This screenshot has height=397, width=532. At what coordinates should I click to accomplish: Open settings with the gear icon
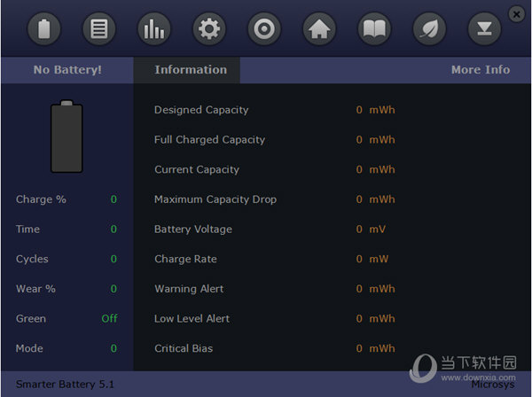point(209,29)
